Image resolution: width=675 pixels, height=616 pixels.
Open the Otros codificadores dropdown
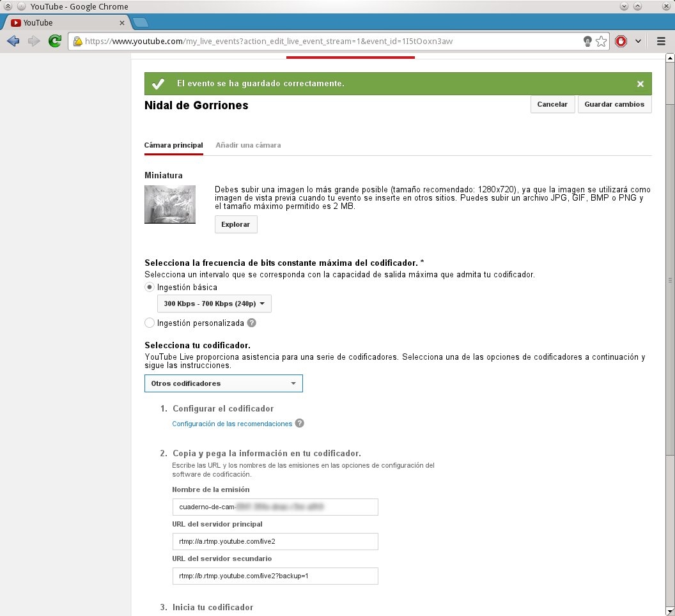224,383
